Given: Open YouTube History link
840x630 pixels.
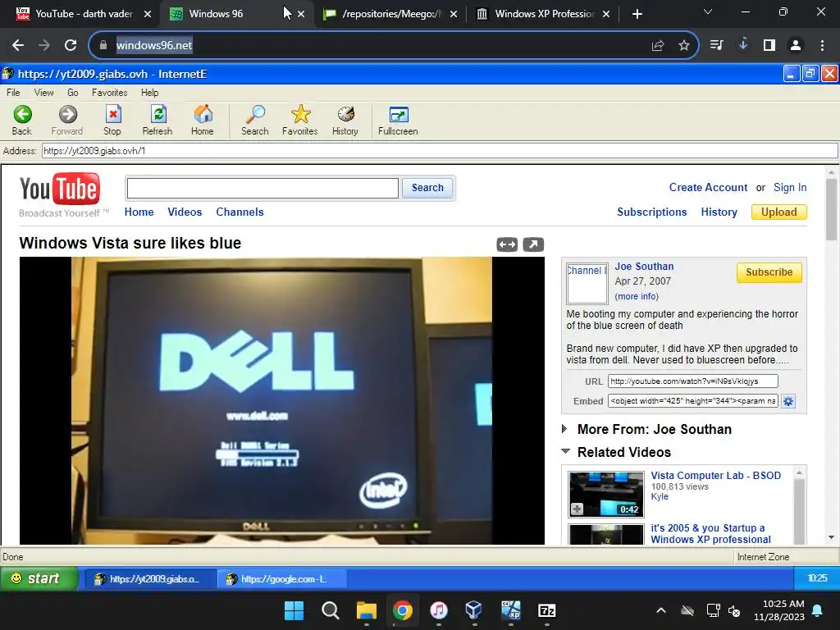Looking at the screenshot, I should click(719, 212).
